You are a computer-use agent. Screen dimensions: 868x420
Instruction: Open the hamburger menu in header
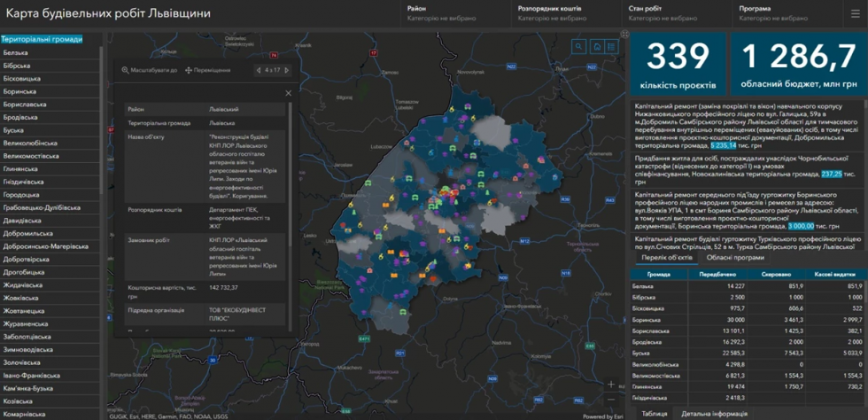coord(856,14)
